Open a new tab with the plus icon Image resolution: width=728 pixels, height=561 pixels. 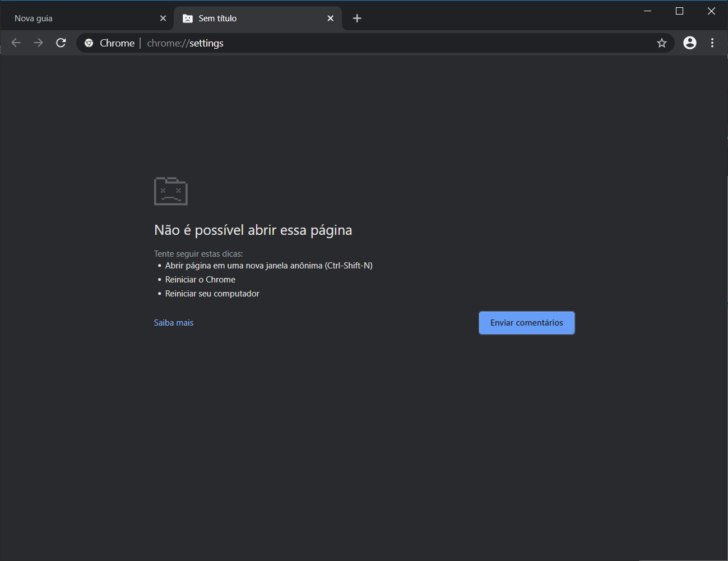click(x=357, y=18)
